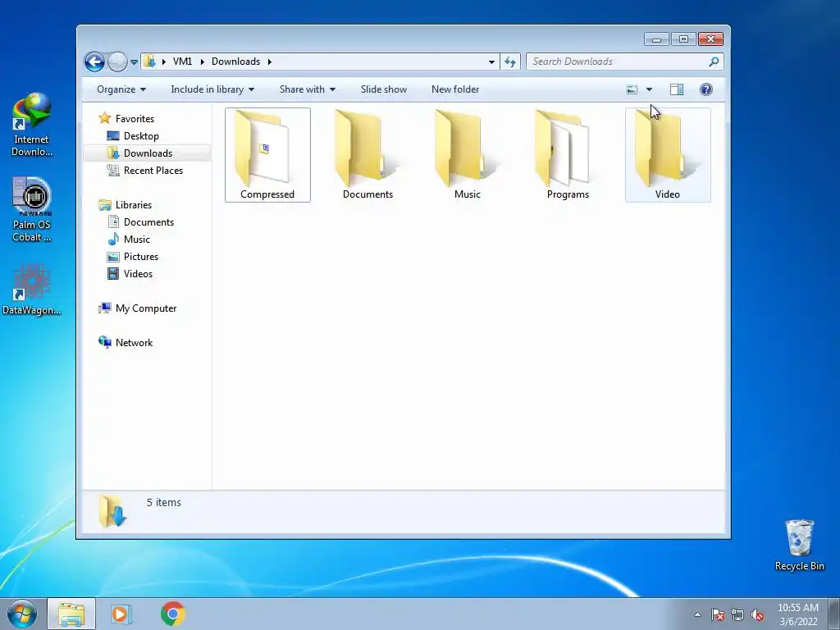The image size is (840, 630).
Task: Expand the arrow between VM1 and Downloads
Action: pyautogui.click(x=203, y=62)
